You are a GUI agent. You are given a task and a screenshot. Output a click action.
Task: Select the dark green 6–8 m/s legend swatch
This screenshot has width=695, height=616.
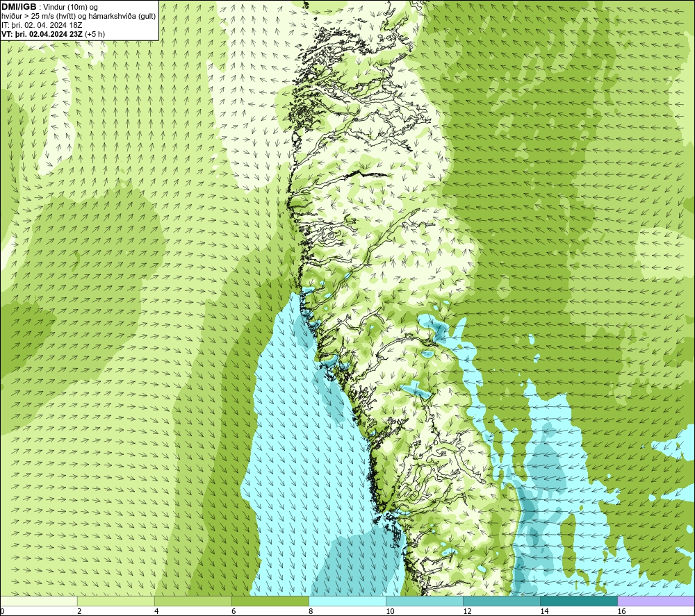270,601
